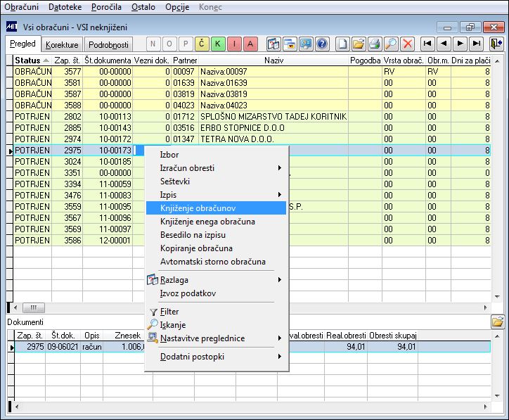509x420 pixels.
Task: Jump to the first record arrow
Action: click(427, 44)
